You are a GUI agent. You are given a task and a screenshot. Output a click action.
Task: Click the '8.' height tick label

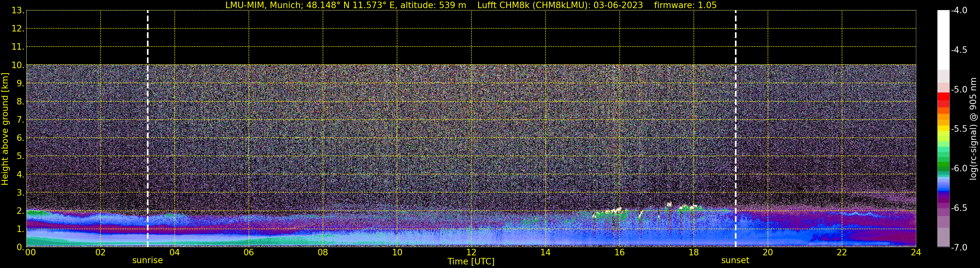20,102
